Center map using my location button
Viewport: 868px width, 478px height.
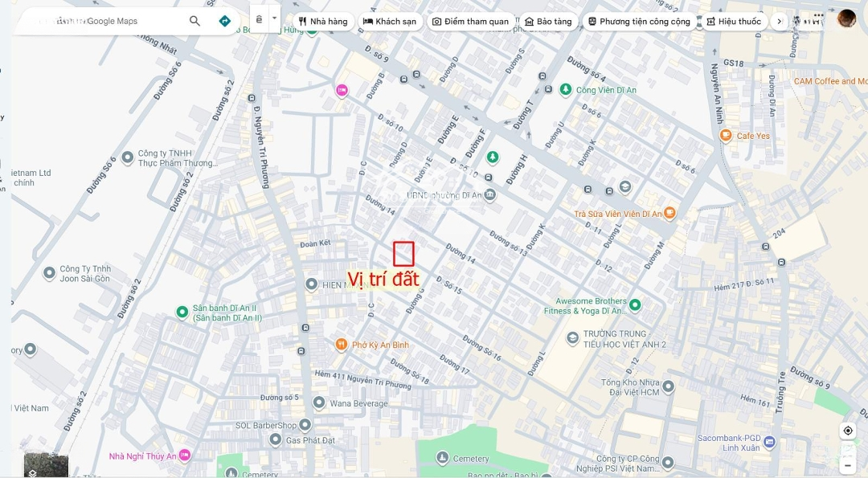[x=848, y=431]
